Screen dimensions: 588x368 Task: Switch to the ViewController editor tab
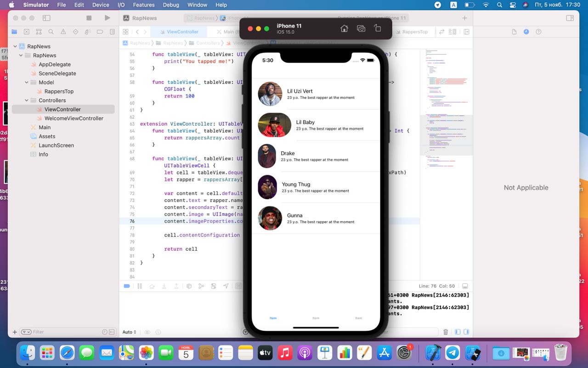(x=179, y=32)
